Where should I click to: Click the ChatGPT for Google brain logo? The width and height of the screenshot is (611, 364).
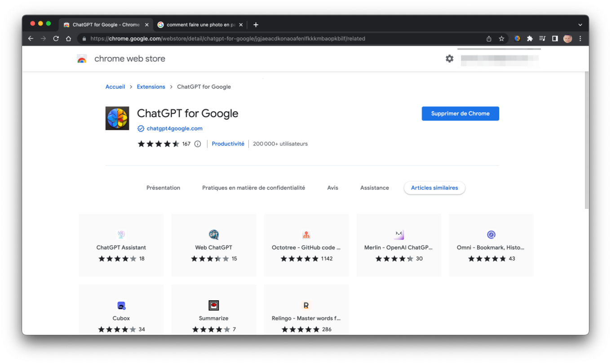pyautogui.click(x=117, y=118)
